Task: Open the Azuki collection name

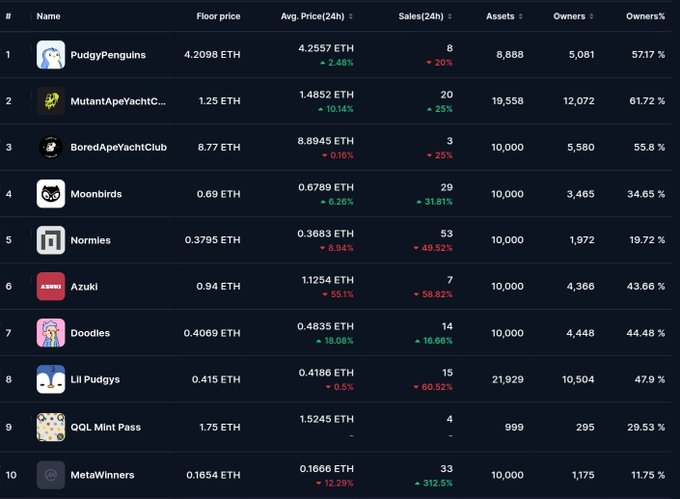Action: click(84, 287)
